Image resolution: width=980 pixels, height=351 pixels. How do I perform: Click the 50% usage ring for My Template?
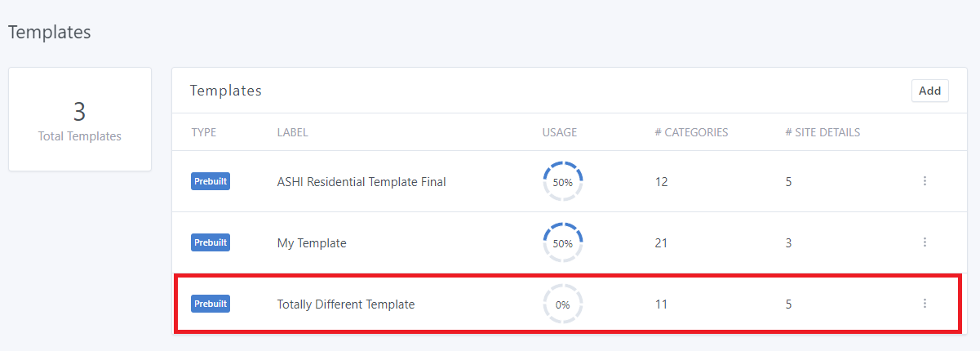tap(562, 242)
